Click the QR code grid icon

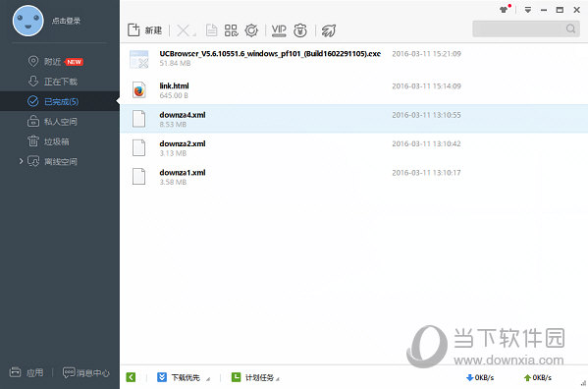click(x=231, y=30)
